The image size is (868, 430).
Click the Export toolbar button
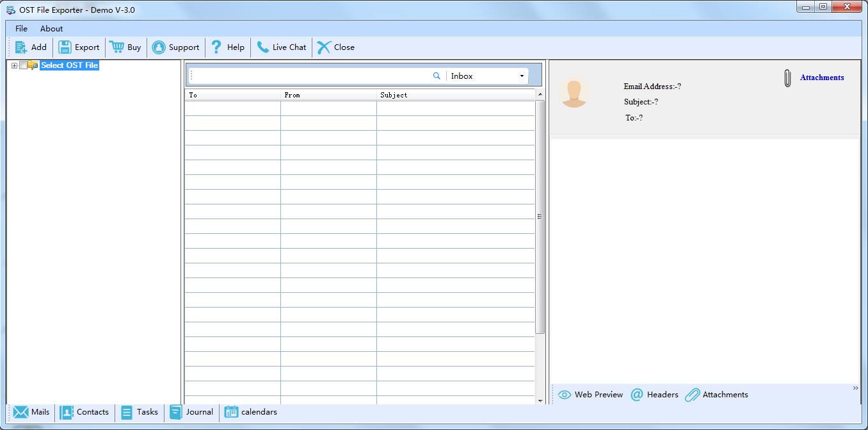pyautogui.click(x=79, y=47)
